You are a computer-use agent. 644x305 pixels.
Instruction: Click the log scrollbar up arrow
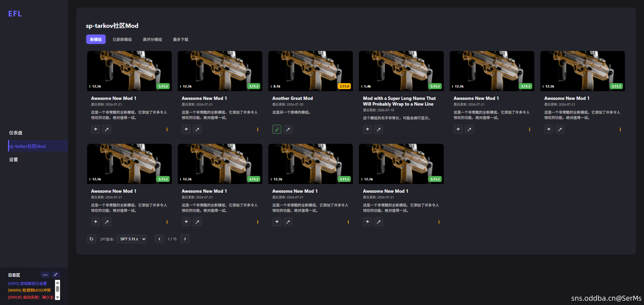(x=57, y=283)
